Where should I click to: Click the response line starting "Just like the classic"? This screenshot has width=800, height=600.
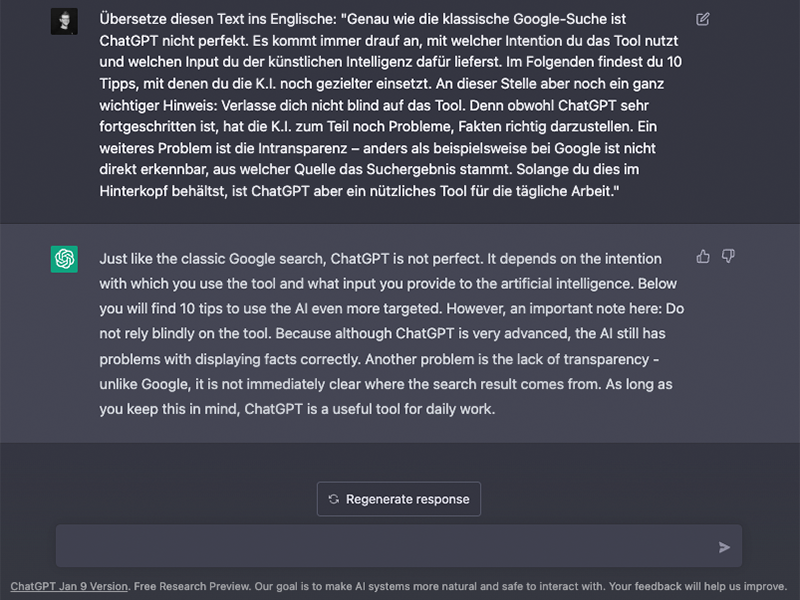(380, 258)
